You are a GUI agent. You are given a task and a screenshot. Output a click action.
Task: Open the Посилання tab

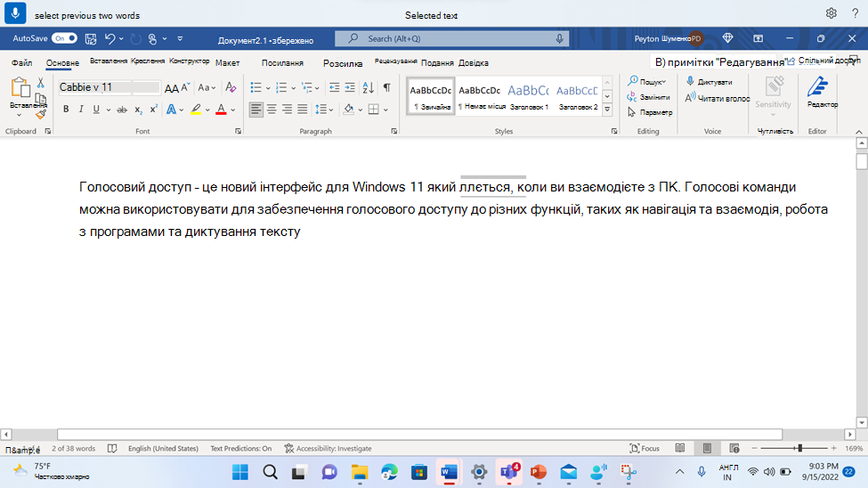click(282, 62)
